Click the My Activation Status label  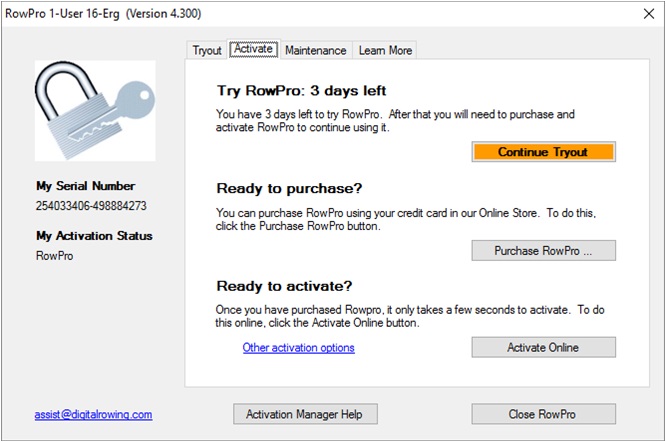click(x=93, y=236)
